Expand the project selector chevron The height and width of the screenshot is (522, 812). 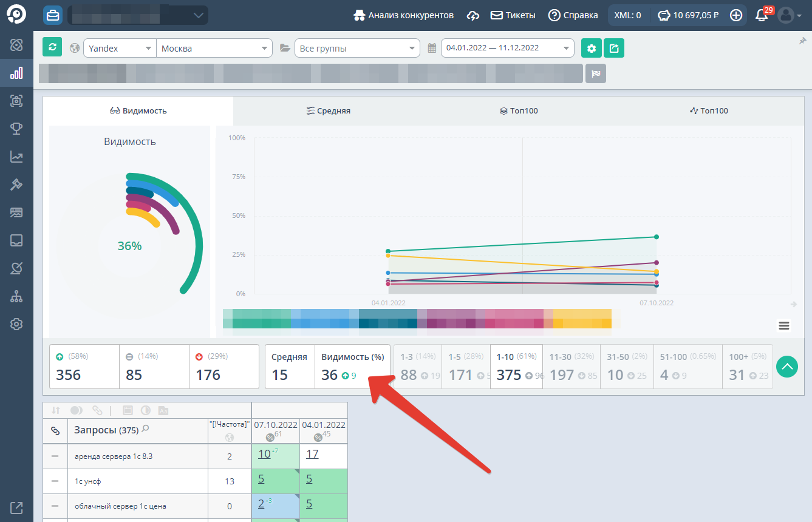point(198,15)
